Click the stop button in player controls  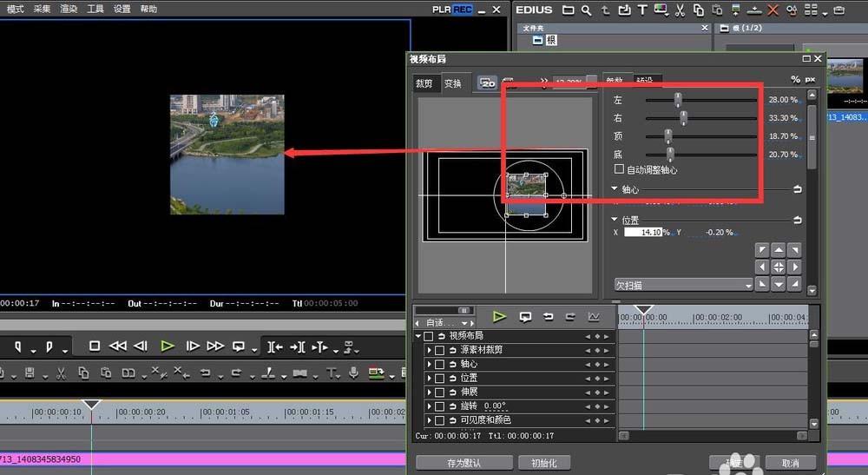[95, 346]
